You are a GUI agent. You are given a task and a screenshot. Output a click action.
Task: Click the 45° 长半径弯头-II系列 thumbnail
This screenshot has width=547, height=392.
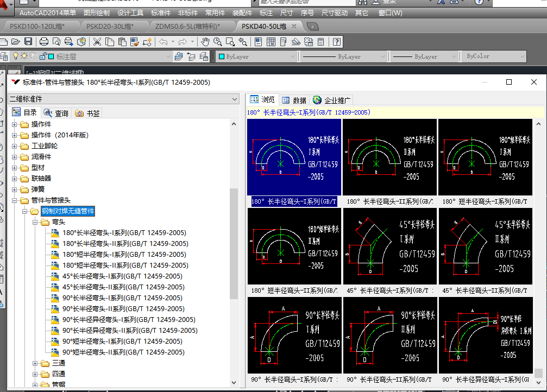pyautogui.click(x=485, y=246)
